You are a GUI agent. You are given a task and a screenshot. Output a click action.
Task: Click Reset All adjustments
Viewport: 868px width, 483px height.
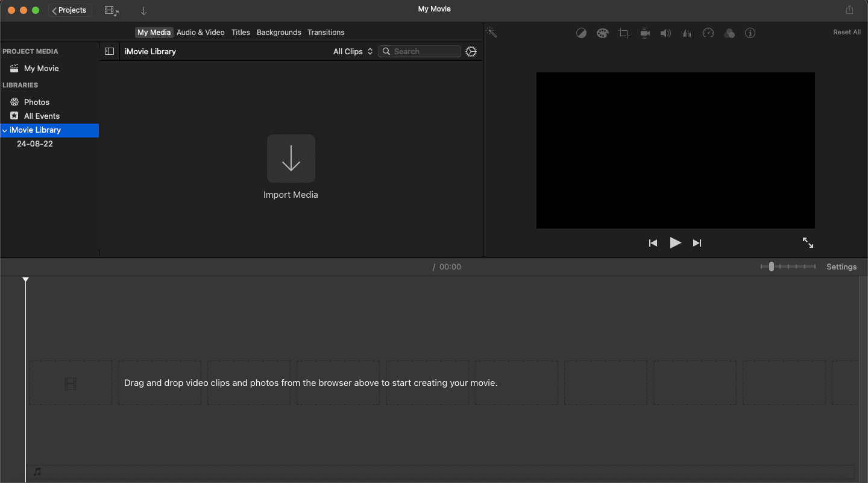pos(847,33)
